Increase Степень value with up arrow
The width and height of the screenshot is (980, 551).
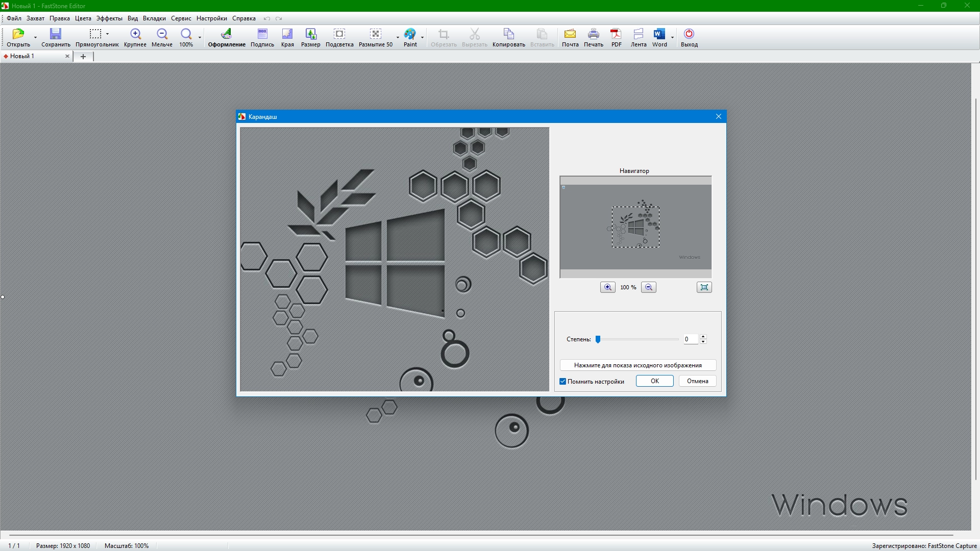[x=703, y=336]
